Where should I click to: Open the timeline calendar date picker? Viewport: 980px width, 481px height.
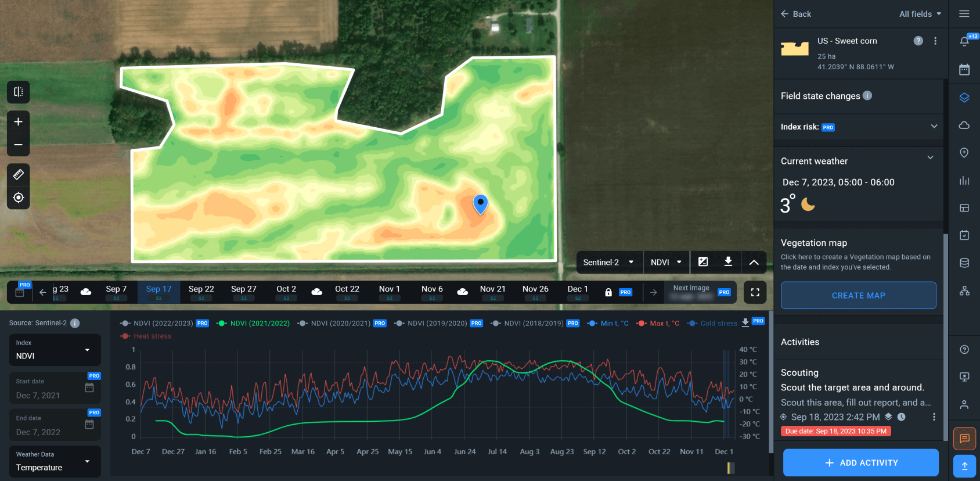pos(20,292)
